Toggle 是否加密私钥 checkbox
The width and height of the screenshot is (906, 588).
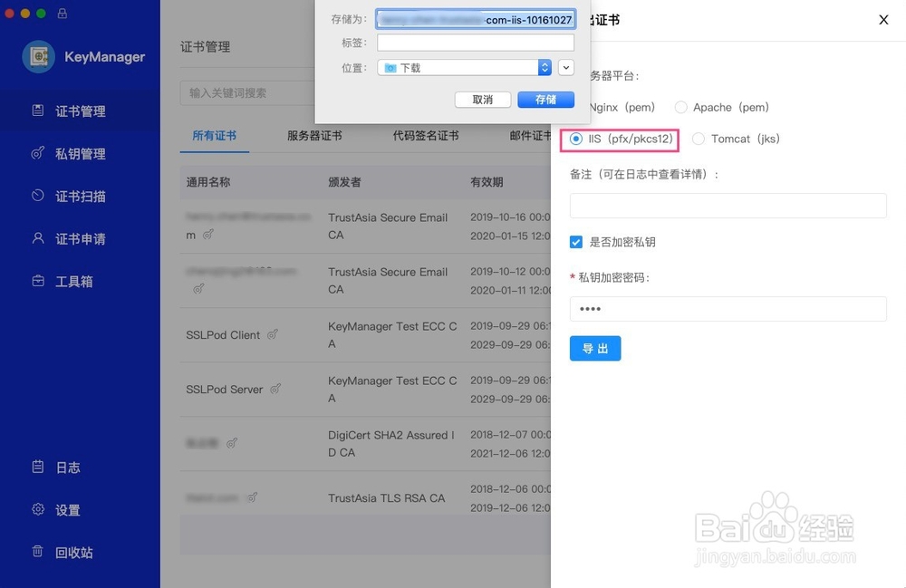tap(576, 242)
